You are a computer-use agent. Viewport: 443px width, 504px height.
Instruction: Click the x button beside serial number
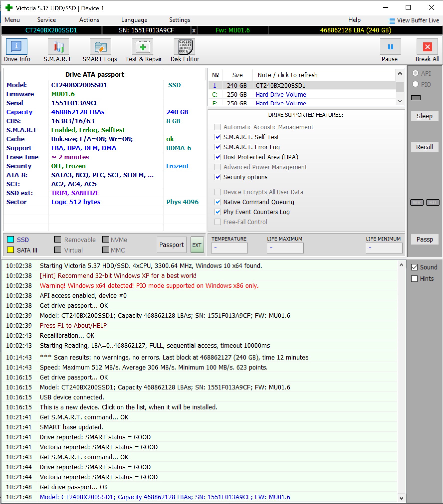click(x=194, y=30)
